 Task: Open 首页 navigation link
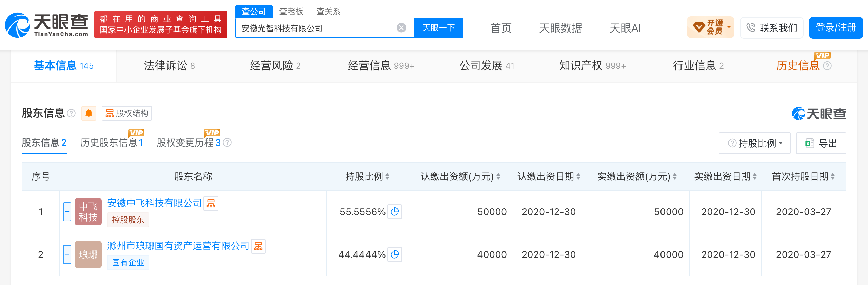(x=501, y=28)
